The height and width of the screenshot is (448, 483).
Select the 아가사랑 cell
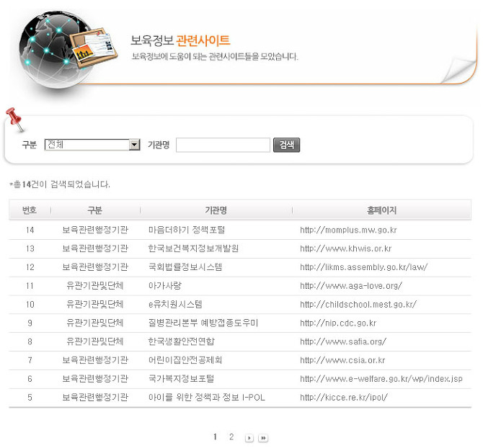click(165, 285)
